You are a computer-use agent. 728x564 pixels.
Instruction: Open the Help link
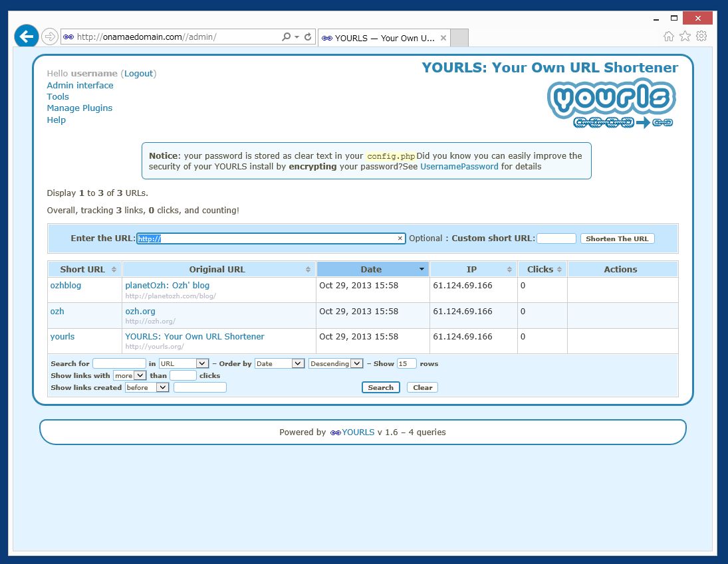[56, 120]
